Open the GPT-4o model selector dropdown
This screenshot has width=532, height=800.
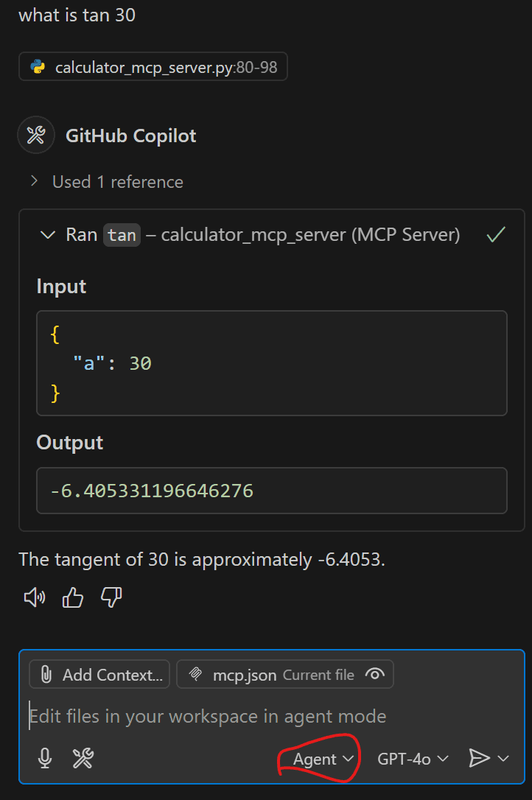(411, 758)
